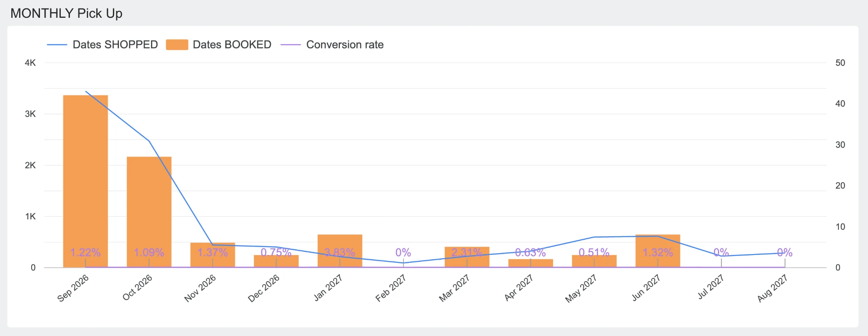
Task: Click the 0% label above Feb 2027
Action: point(403,252)
